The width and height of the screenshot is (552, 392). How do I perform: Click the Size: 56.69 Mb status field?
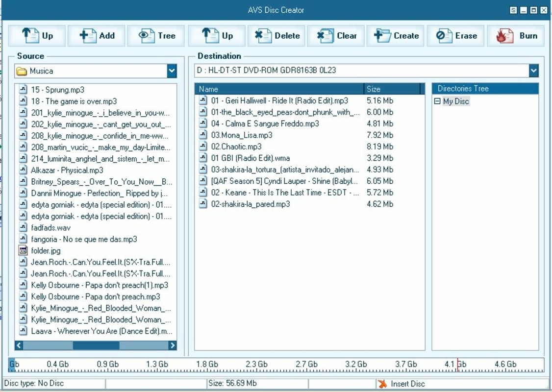257,383
